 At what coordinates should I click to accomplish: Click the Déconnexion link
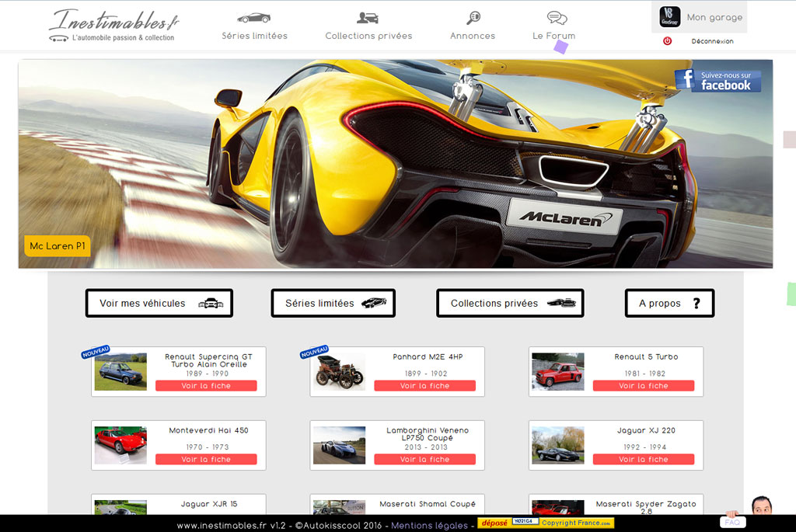712,42
